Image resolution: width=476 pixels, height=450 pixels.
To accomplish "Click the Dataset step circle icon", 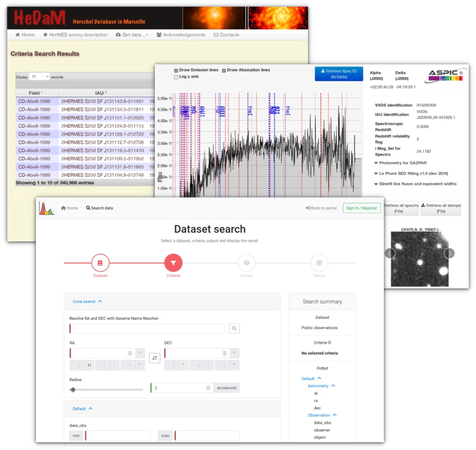I will [x=100, y=263].
